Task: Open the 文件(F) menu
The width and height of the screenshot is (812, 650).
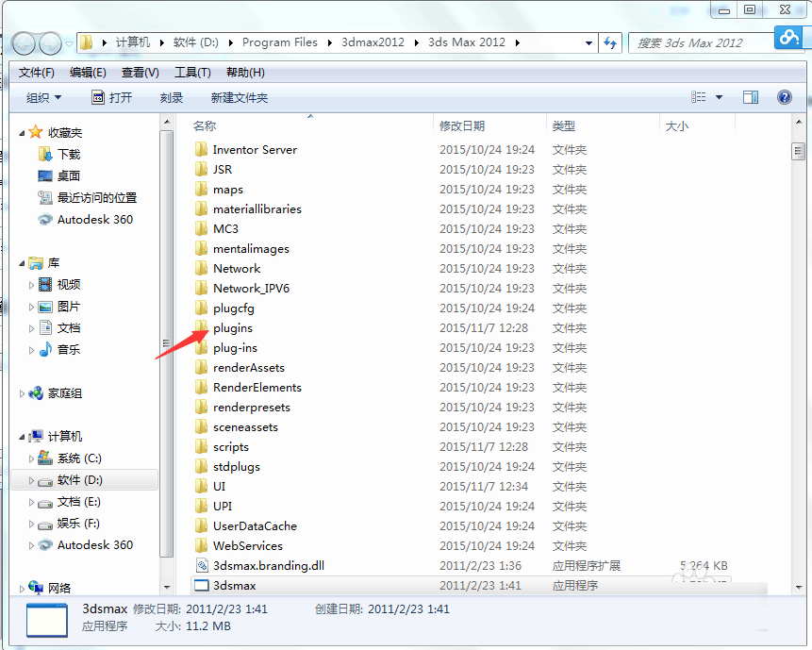Action: 36,73
